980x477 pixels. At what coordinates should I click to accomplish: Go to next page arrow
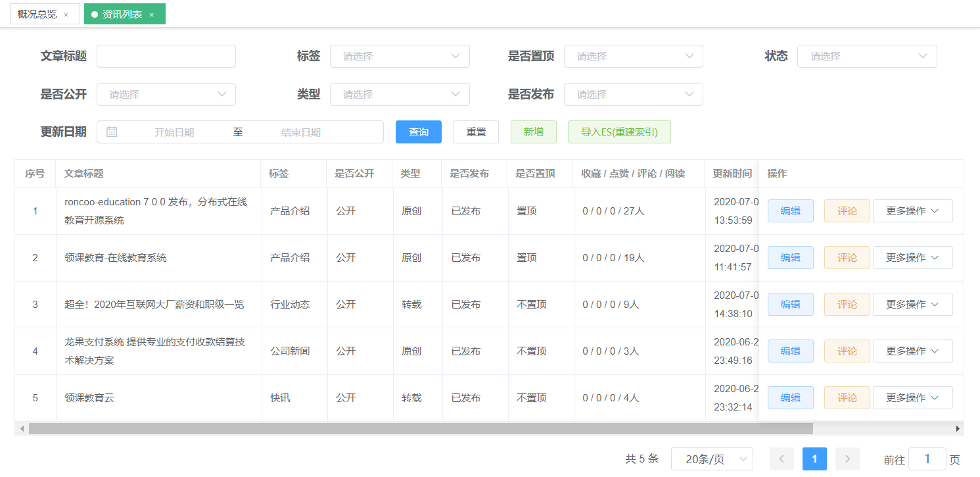(847, 459)
